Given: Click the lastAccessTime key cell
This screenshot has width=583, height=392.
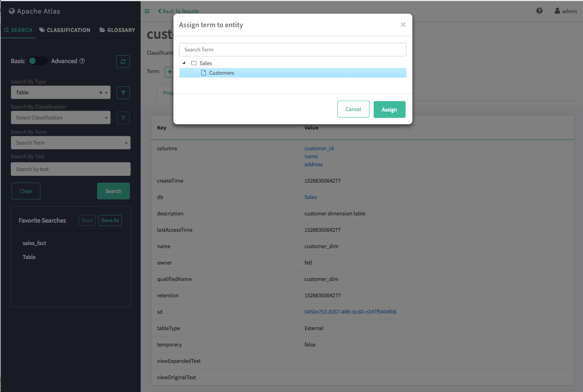Looking at the screenshot, I should pos(175,230).
